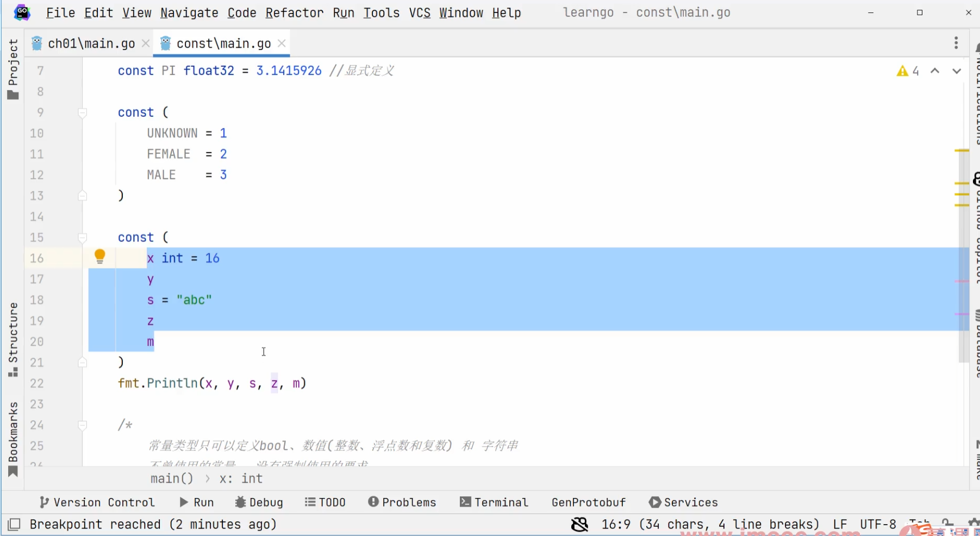The height and width of the screenshot is (536, 980).
Task: Click the crossed-out cloud status bar icon
Action: coord(579,525)
